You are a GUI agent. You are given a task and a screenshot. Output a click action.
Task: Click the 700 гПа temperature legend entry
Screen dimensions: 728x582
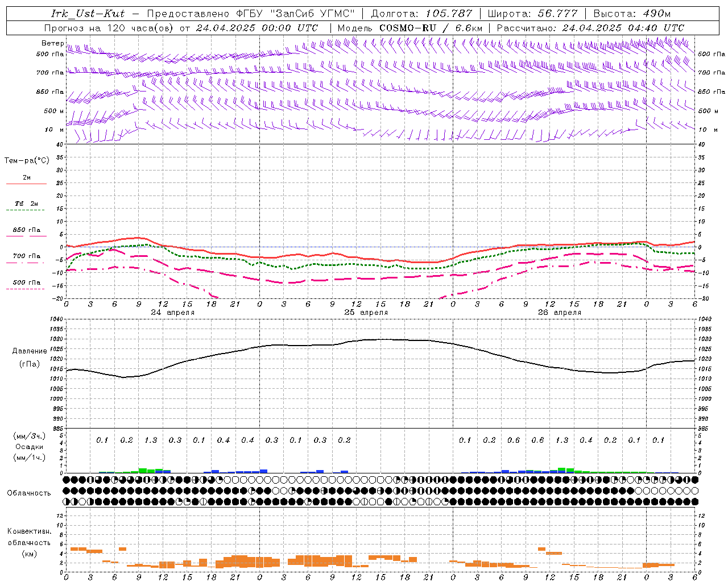tap(26, 256)
